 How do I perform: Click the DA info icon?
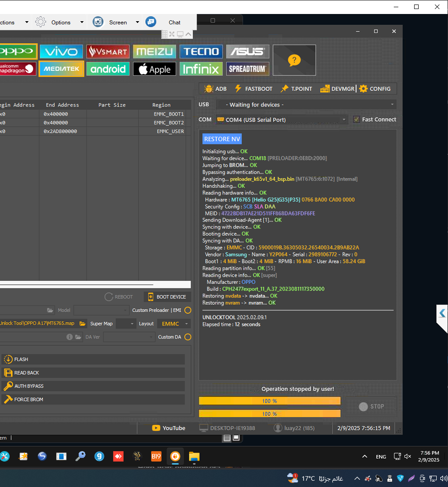pyautogui.click(x=70, y=337)
